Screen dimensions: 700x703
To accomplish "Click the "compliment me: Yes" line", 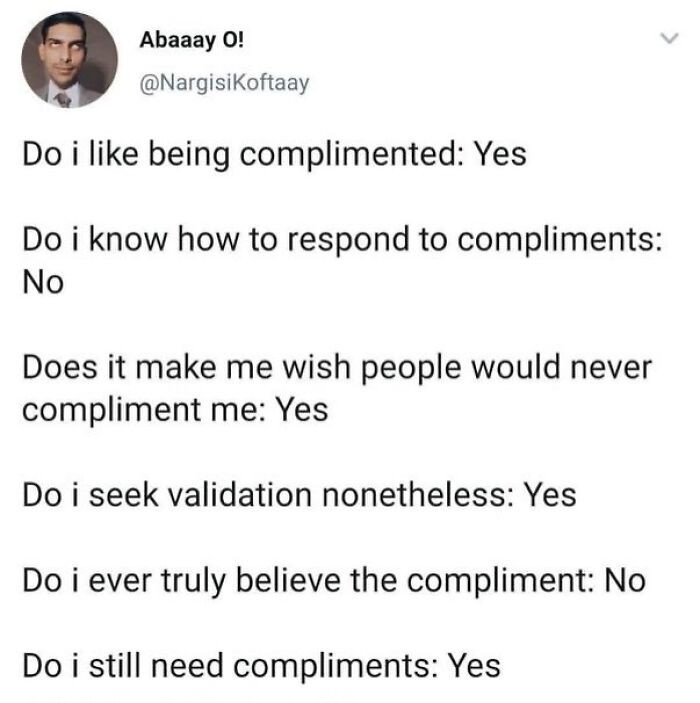I will pyautogui.click(x=175, y=410).
